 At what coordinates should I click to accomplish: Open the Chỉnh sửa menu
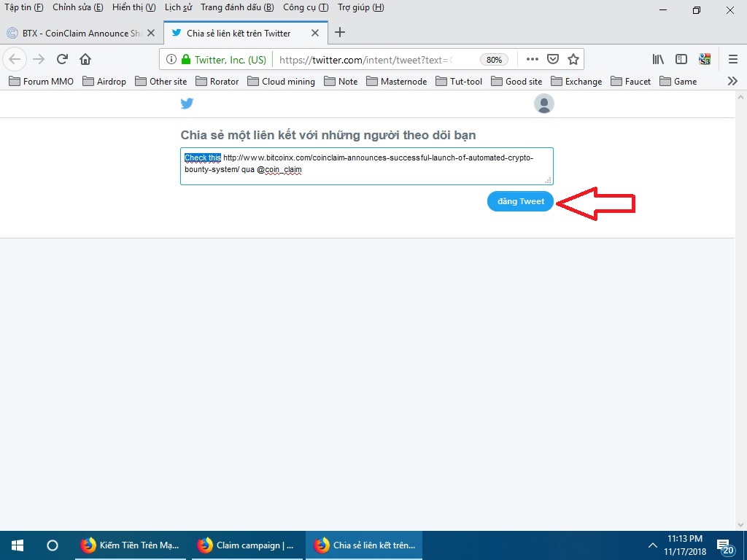[77, 7]
